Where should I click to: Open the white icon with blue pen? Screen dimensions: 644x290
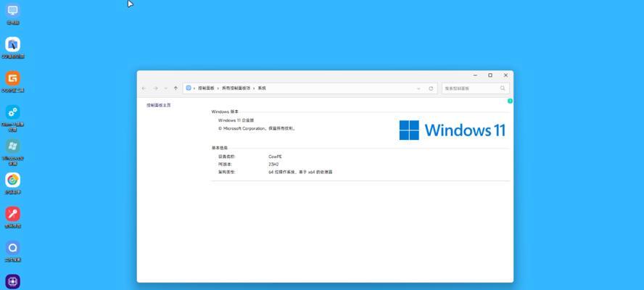coord(13,44)
